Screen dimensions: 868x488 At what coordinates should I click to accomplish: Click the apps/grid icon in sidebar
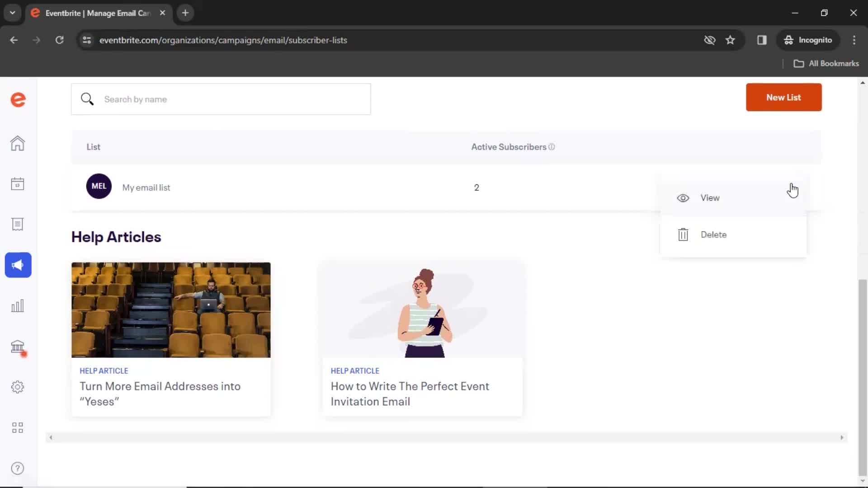point(17,427)
